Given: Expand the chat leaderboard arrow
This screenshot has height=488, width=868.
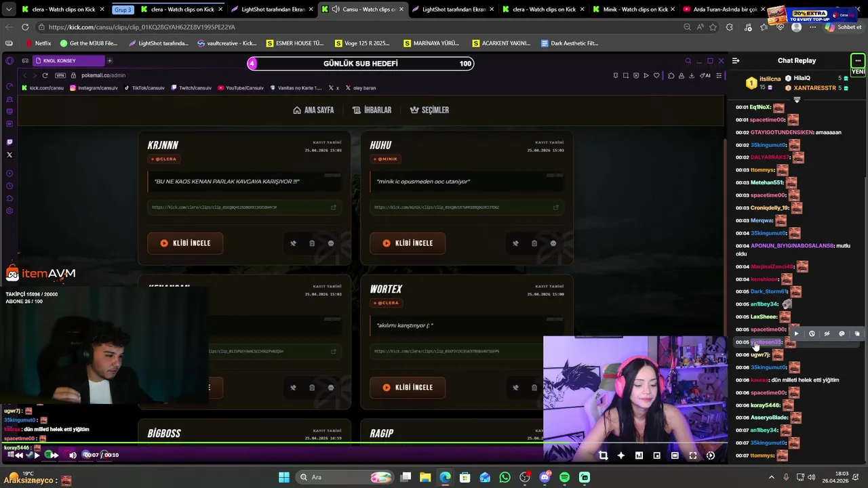Looking at the screenshot, I should click(x=797, y=100).
